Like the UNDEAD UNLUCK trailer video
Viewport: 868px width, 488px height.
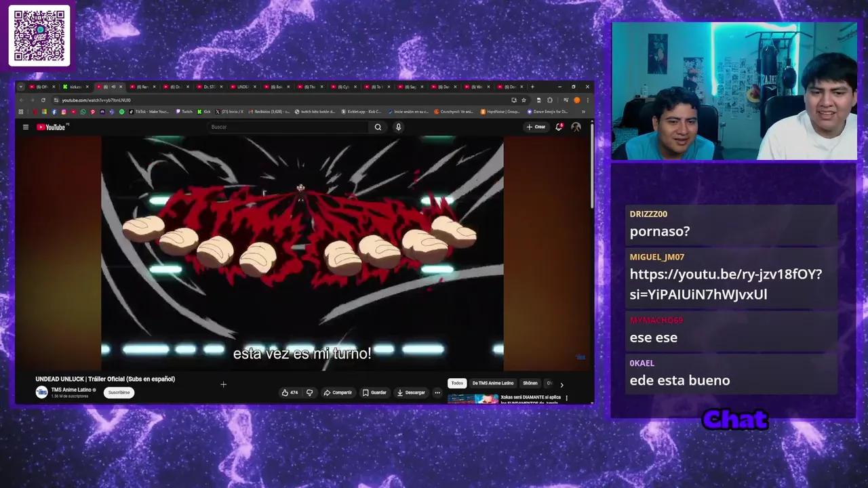click(290, 392)
